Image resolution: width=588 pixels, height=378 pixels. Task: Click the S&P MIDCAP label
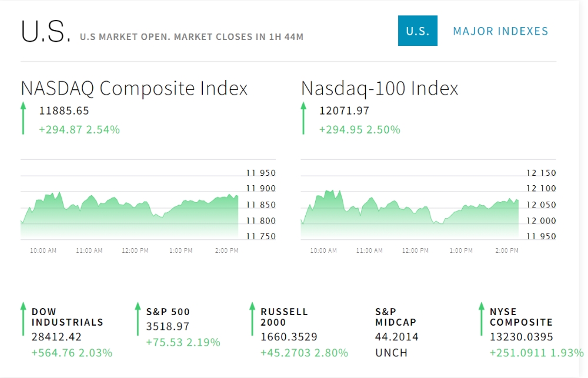[x=395, y=317]
